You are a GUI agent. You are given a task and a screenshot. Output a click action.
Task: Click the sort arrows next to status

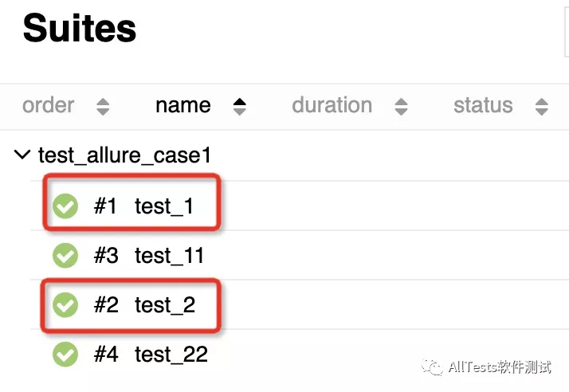click(x=542, y=106)
